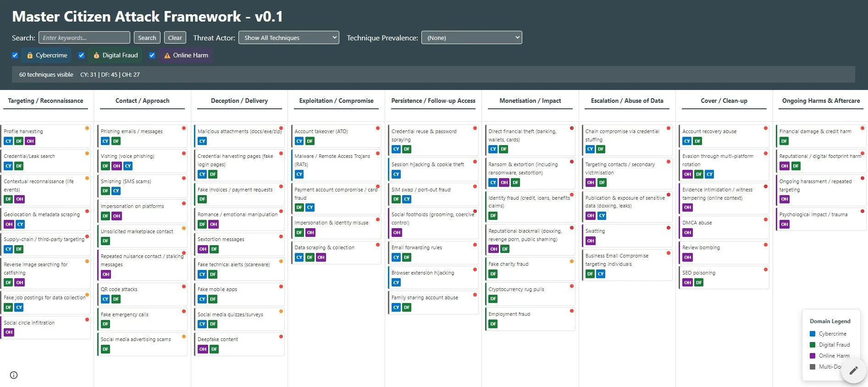Open the Threat Actor dropdown
This screenshot has height=387, width=868.
[289, 38]
